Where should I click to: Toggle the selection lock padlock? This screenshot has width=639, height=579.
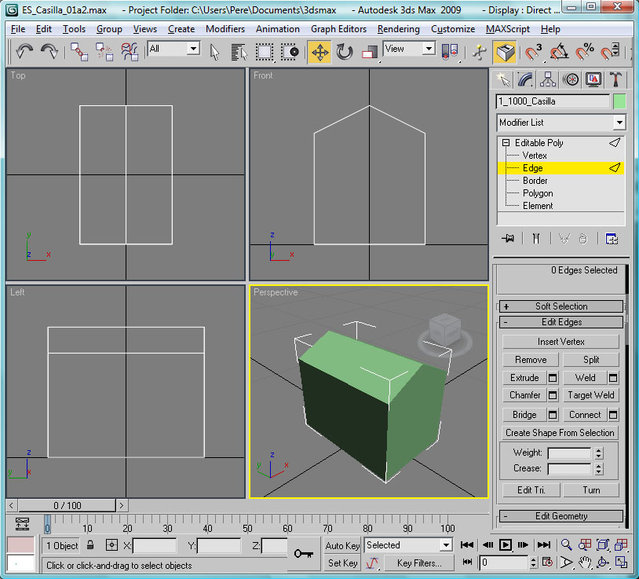[x=90, y=546]
